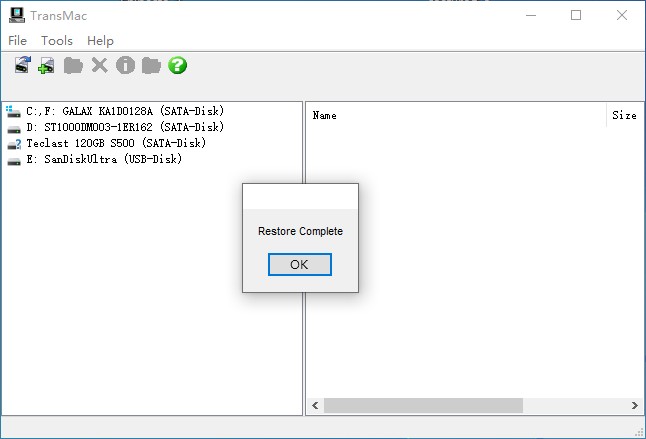Image resolution: width=646 pixels, height=439 pixels.
Task: Click the drive icon beside GALAX KA1D0128A
Action: [13, 111]
